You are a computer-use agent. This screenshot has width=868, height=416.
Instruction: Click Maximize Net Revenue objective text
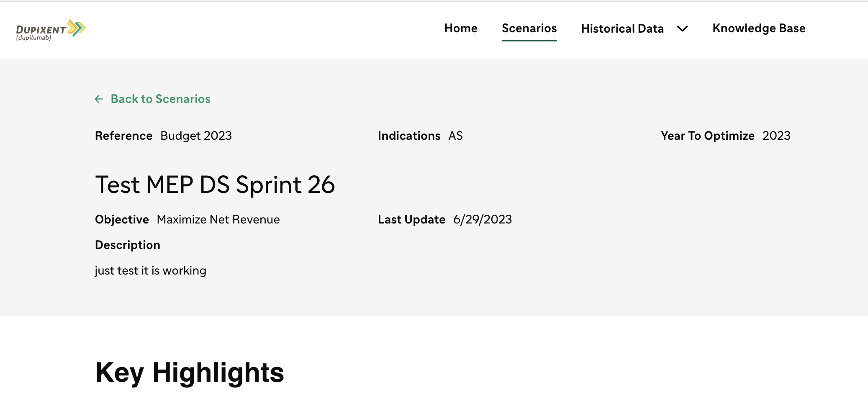click(x=218, y=220)
